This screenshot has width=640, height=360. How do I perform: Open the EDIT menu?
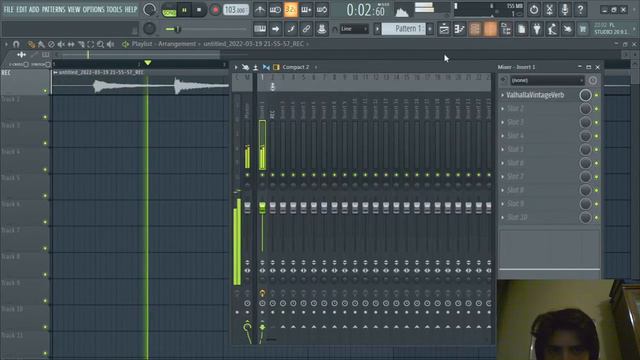point(22,9)
